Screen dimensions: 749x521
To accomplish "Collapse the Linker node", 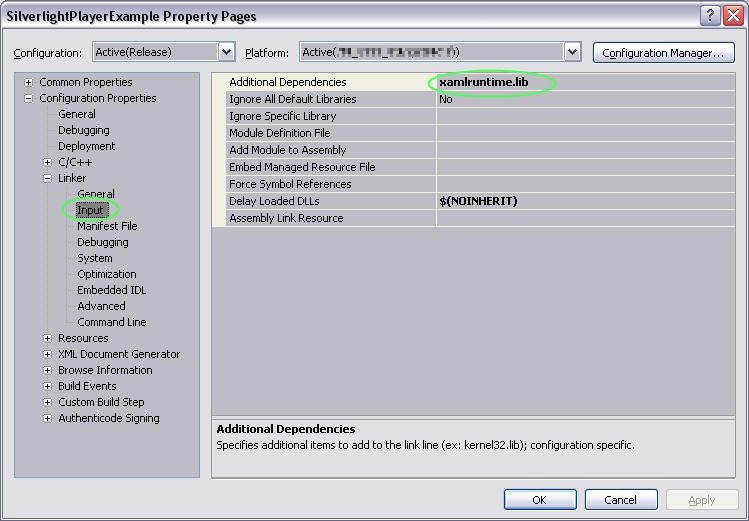I will (x=47, y=178).
